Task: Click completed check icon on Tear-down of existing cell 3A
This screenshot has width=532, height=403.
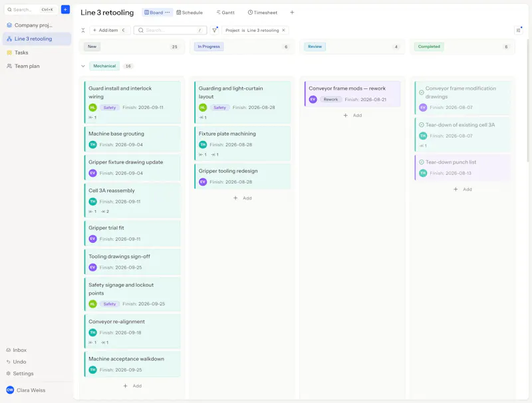Action: tap(422, 125)
